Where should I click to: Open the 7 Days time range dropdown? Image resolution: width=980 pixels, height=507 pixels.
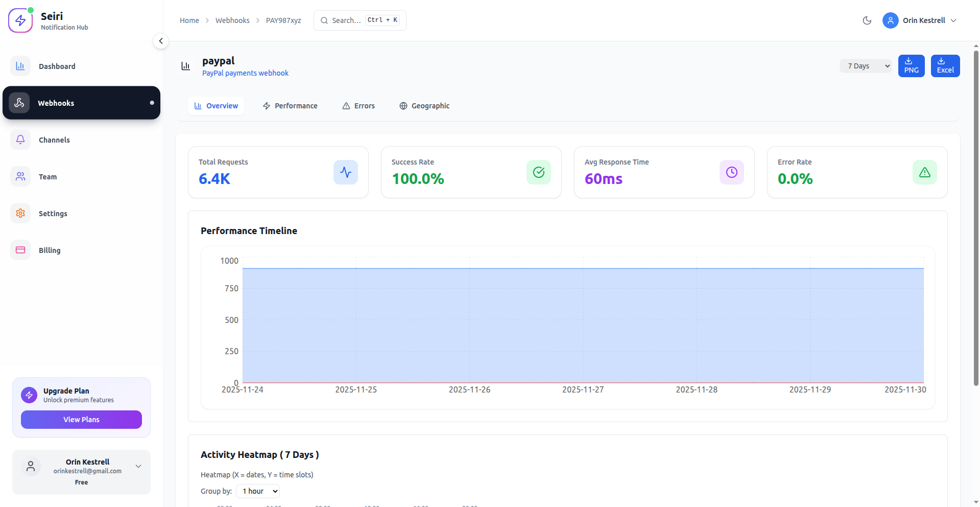[x=865, y=65]
